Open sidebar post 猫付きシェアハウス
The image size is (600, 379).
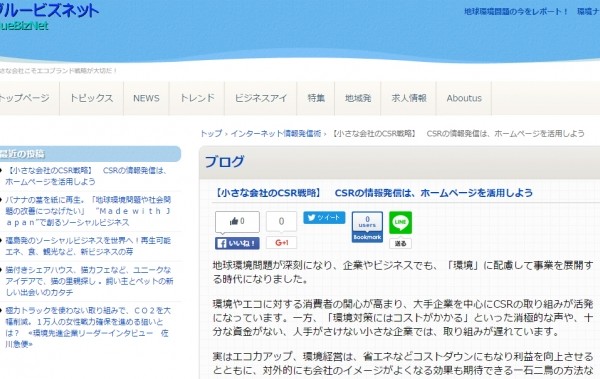point(89,281)
